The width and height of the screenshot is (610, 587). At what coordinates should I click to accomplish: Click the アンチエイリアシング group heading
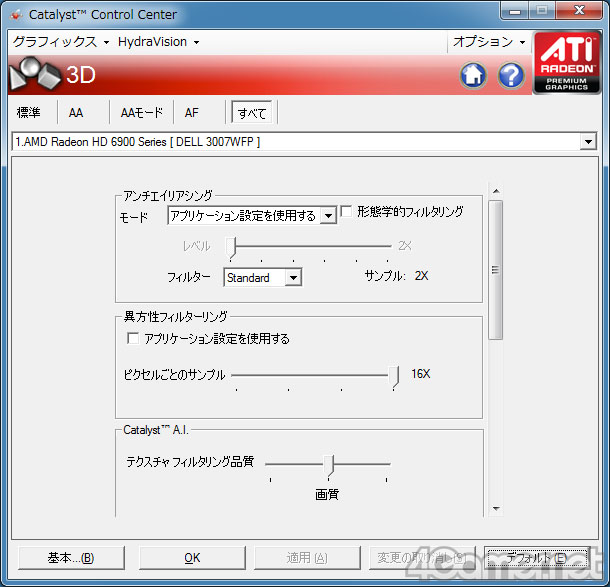tap(168, 195)
